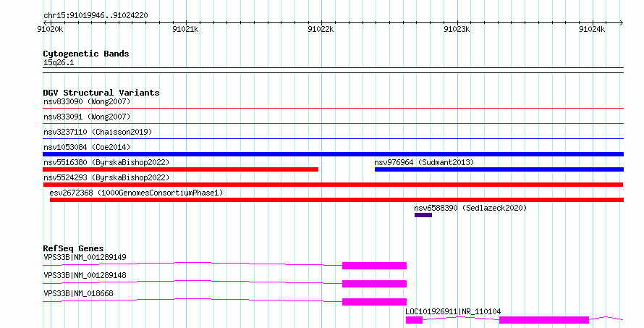This screenshot has width=644, height=328.
Task: Select the esv2672368 (1000GenomesConsortiumPhase1) label
Action: 136,193
